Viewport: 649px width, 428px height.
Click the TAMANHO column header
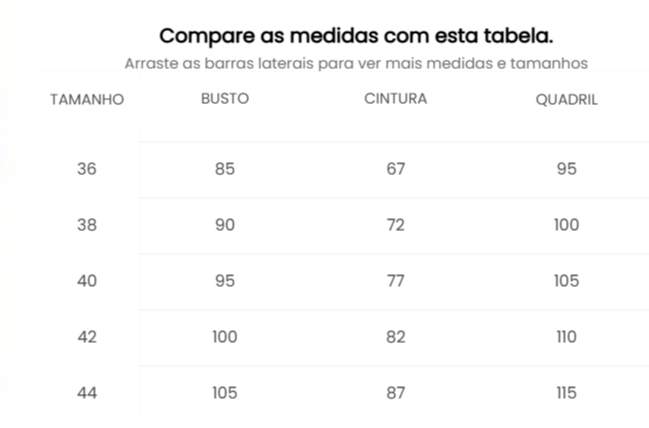[87, 100]
